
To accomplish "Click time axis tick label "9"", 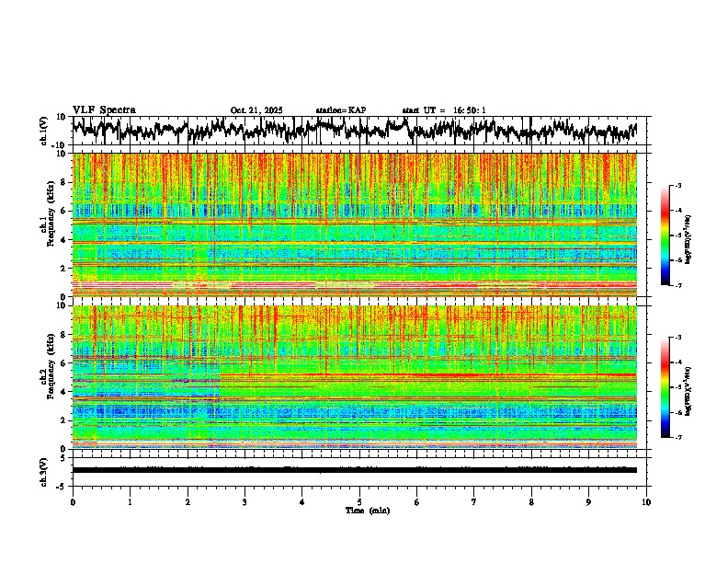I will 588,502.
